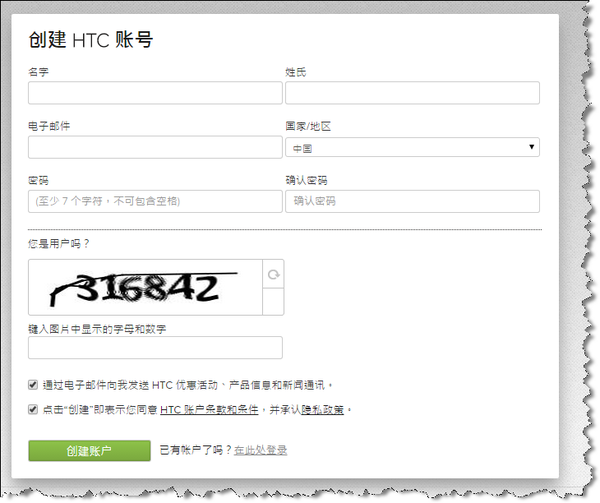Click the 确认密码 confirm password field

tap(412, 201)
